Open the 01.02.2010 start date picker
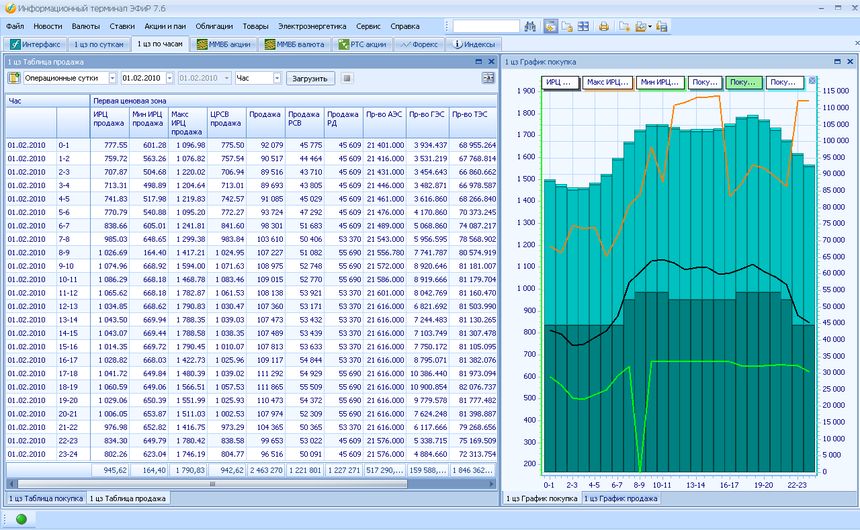The width and height of the screenshot is (860, 530). click(x=169, y=78)
